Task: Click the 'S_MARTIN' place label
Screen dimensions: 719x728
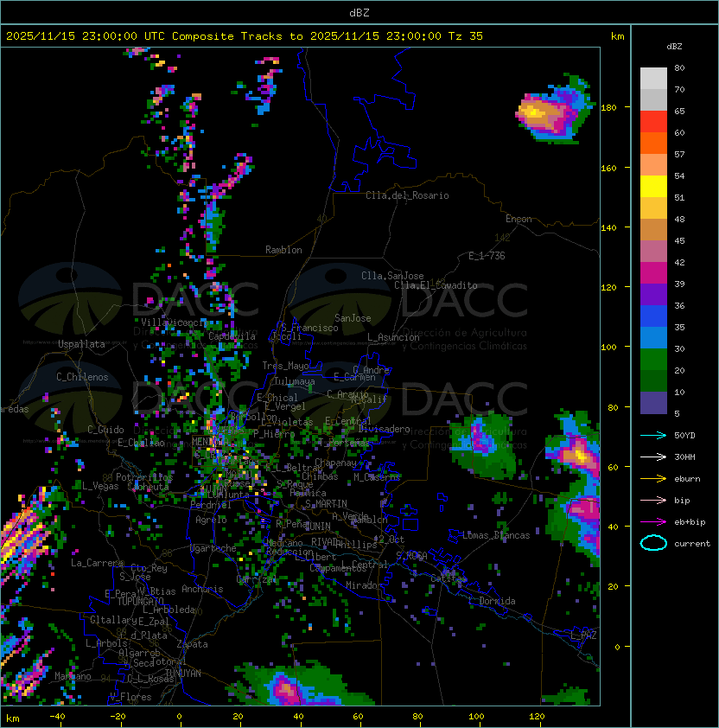Action: click(326, 504)
